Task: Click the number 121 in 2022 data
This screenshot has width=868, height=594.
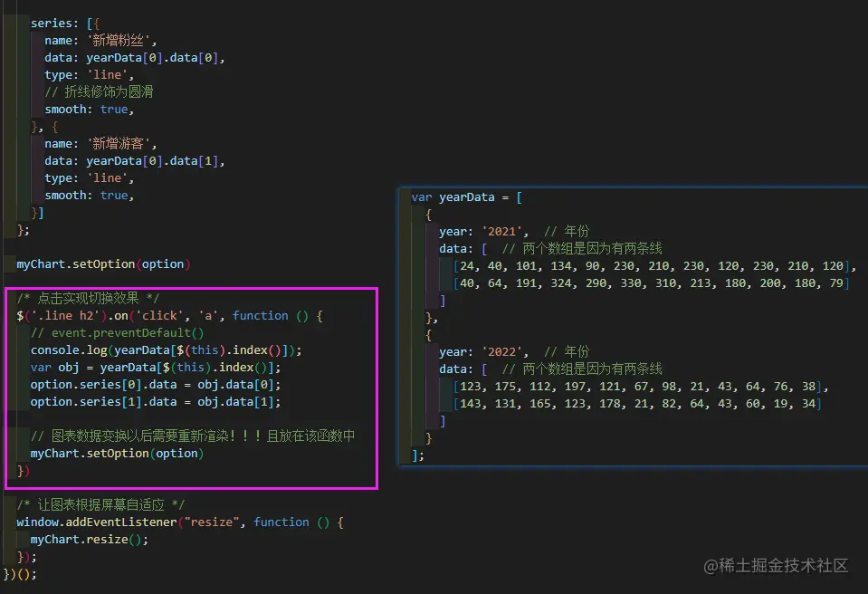Action: click(x=609, y=387)
